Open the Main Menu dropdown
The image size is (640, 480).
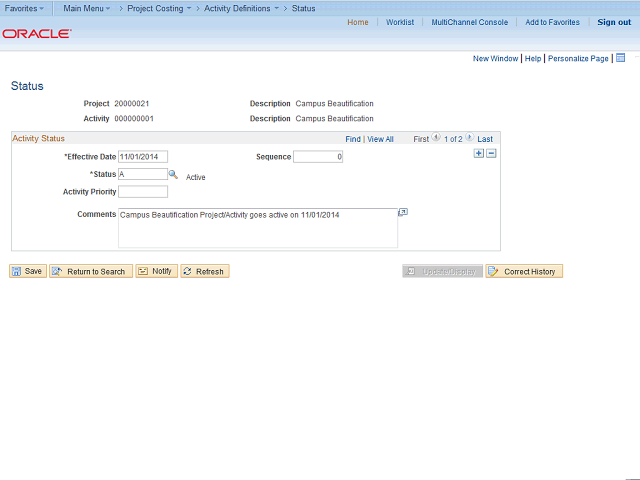point(87,8)
